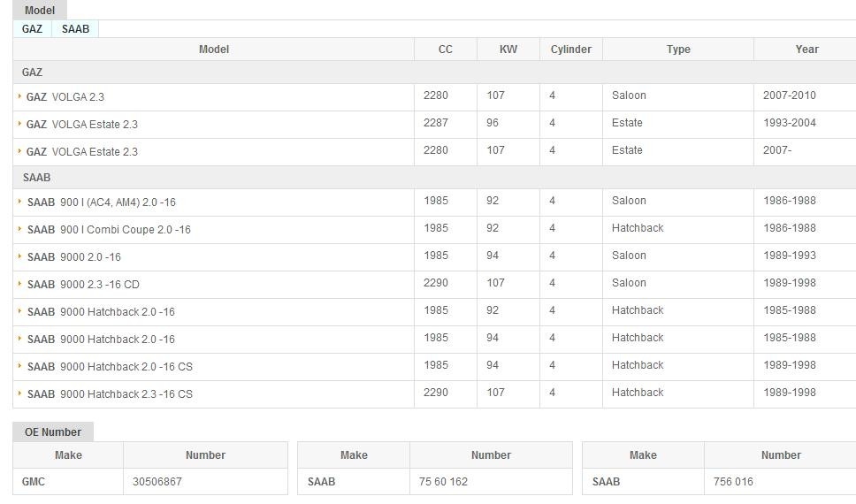Open SAAB 9000 Hatchback 2.3 -16 CS link
The image size is (856, 504).
click(110, 394)
